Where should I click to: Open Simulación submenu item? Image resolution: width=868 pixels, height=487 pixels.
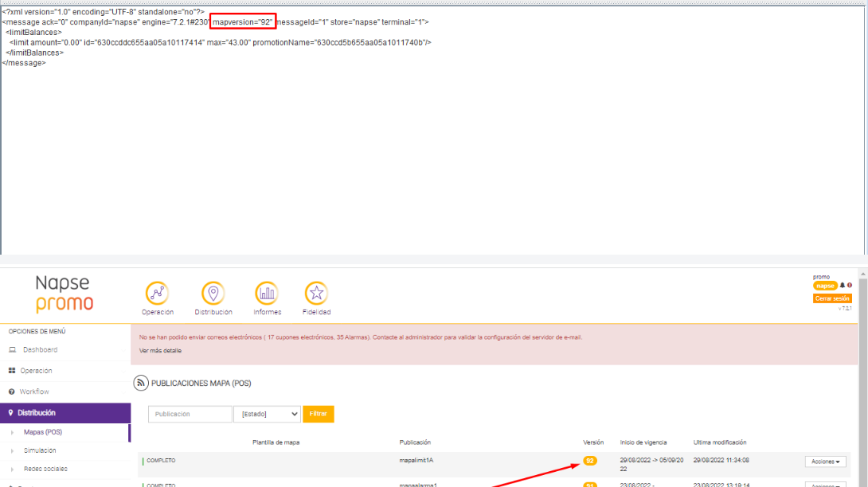click(x=40, y=450)
